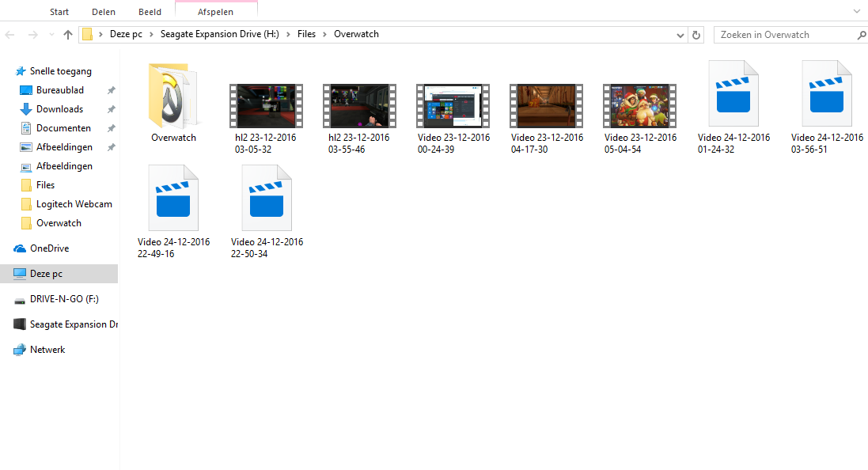868x470 pixels.
Task: Expand chevron after Files in path
Action: (x=324, y=34)
